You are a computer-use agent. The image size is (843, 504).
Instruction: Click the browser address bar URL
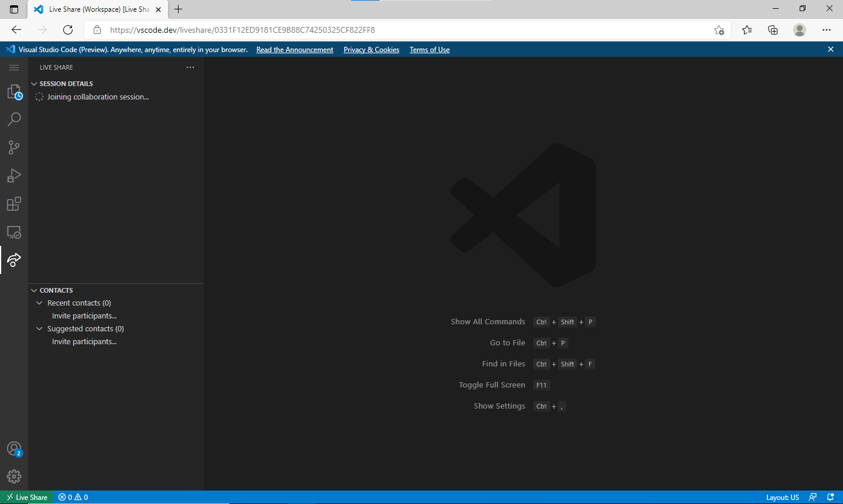click(x=242, y=30)
